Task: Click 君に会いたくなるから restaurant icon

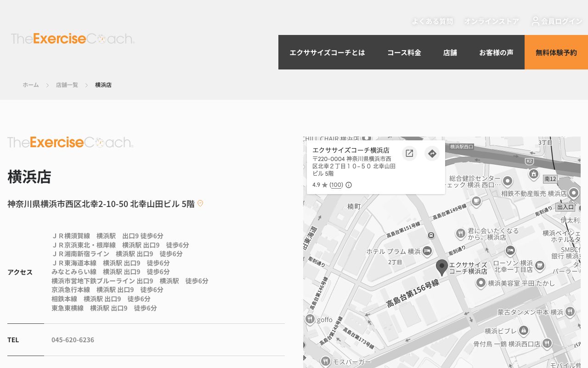Action: tap(461, 234)
